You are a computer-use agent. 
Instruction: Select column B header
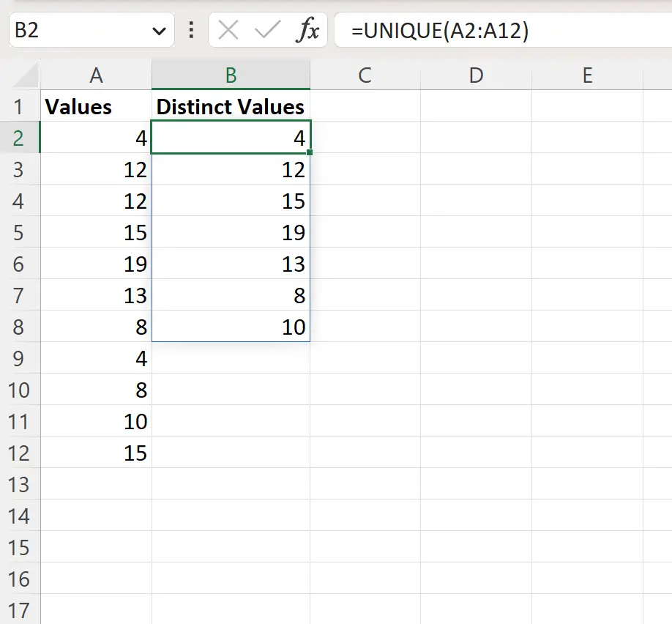pyautogui.click(x=231, y=75)
